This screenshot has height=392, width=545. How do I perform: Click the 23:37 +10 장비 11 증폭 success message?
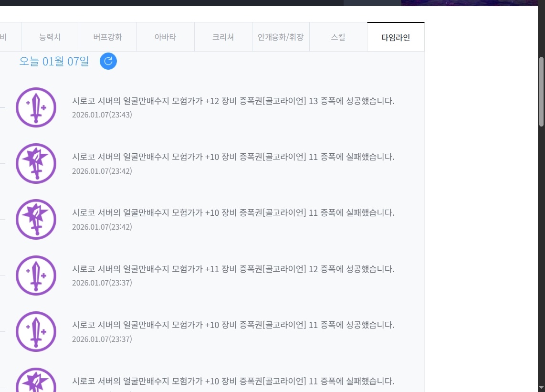233,325
